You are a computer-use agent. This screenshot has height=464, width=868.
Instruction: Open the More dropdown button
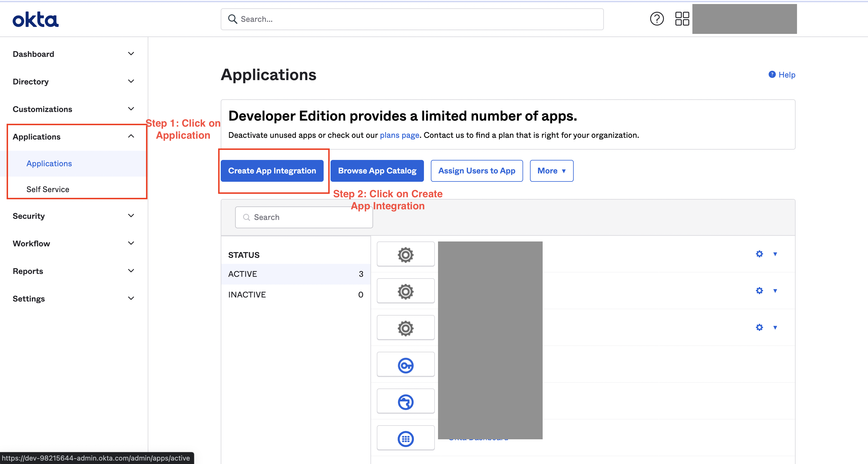(x=551, y=171)
